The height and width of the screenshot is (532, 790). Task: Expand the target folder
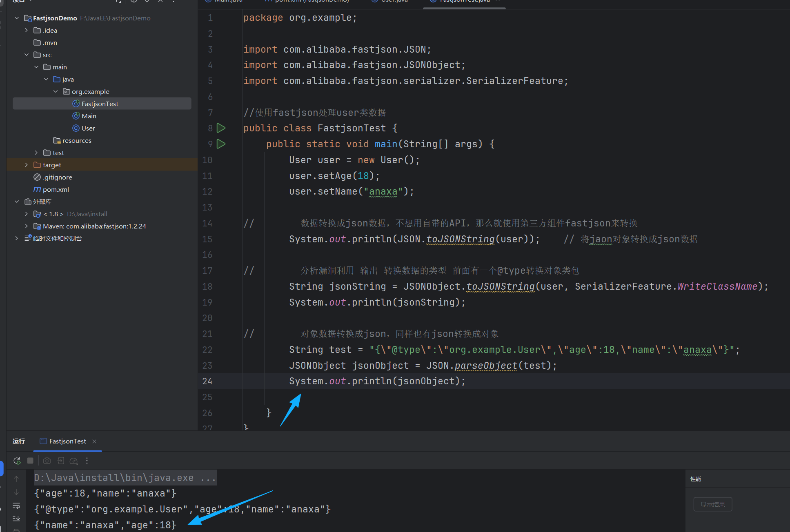click(27, 165)
